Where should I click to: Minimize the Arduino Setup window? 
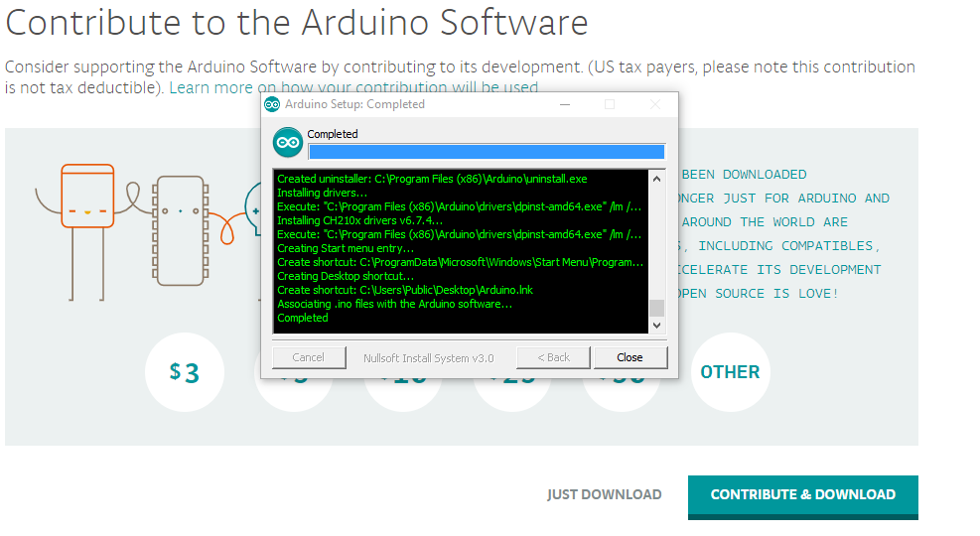tap(565, 104)
